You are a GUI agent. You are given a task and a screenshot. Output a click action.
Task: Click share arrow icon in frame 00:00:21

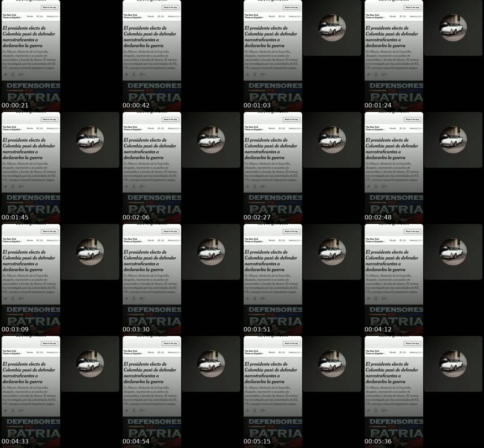point(5,75)
